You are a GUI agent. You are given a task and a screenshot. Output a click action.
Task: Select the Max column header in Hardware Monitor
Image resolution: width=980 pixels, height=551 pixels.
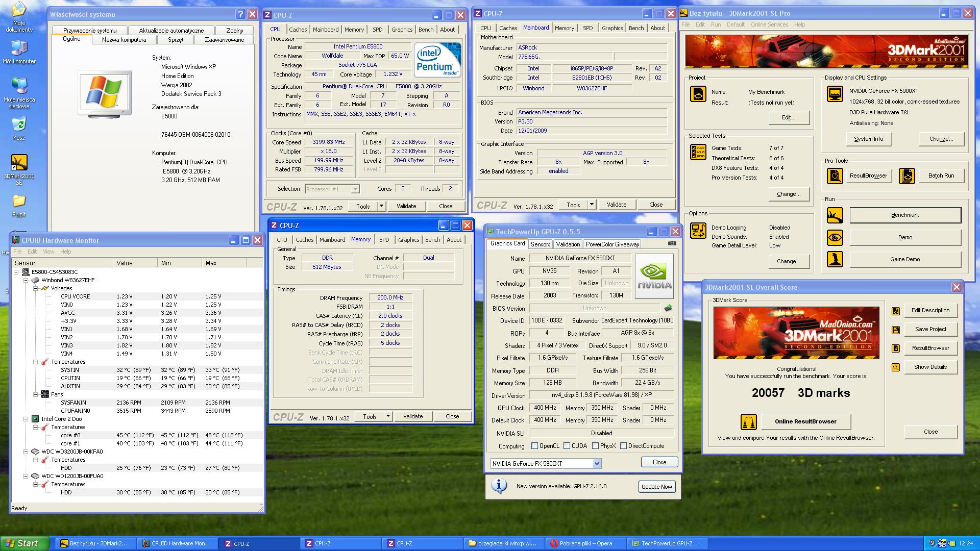[224, 263]
